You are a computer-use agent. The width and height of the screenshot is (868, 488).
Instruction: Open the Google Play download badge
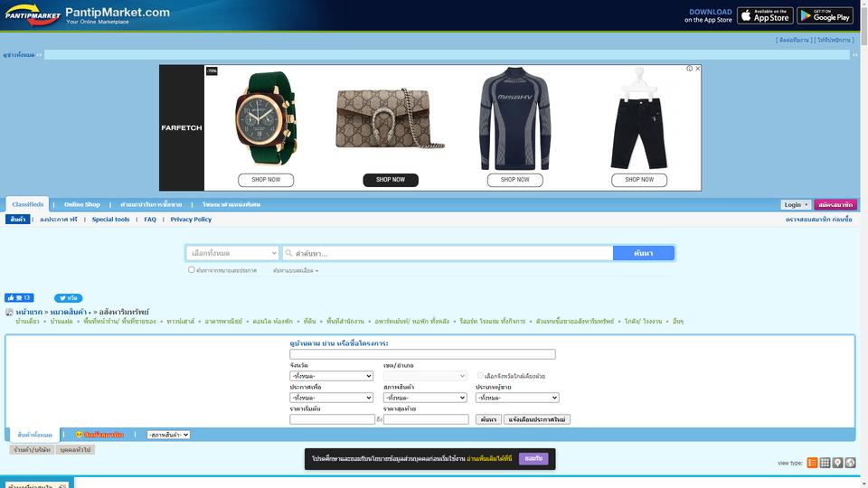click(825, 15)
